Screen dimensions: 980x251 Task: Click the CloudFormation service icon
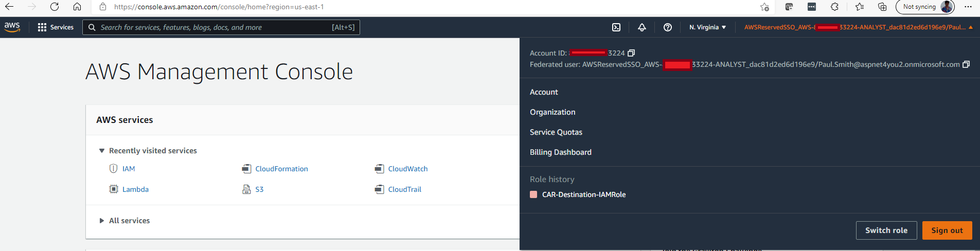[246, 169]
